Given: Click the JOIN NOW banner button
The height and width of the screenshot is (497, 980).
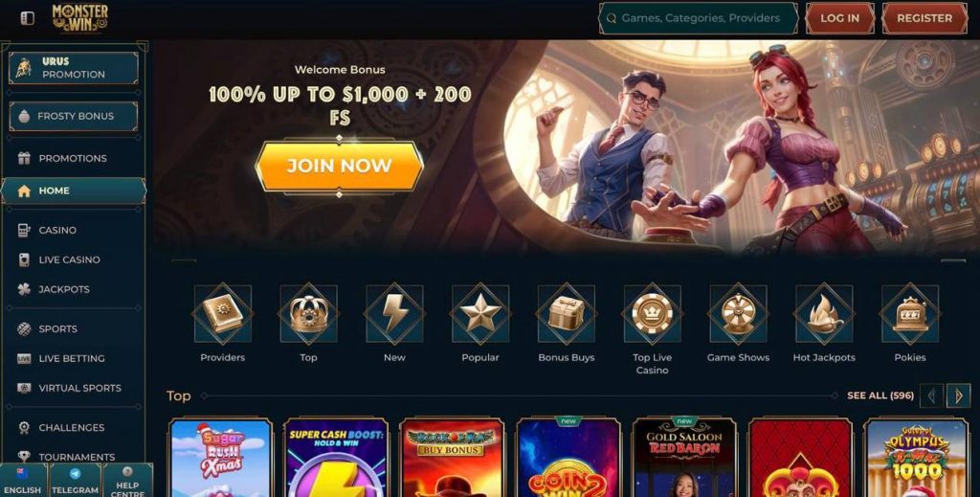Looking at the screenshot, I should [x=340, y=166].
